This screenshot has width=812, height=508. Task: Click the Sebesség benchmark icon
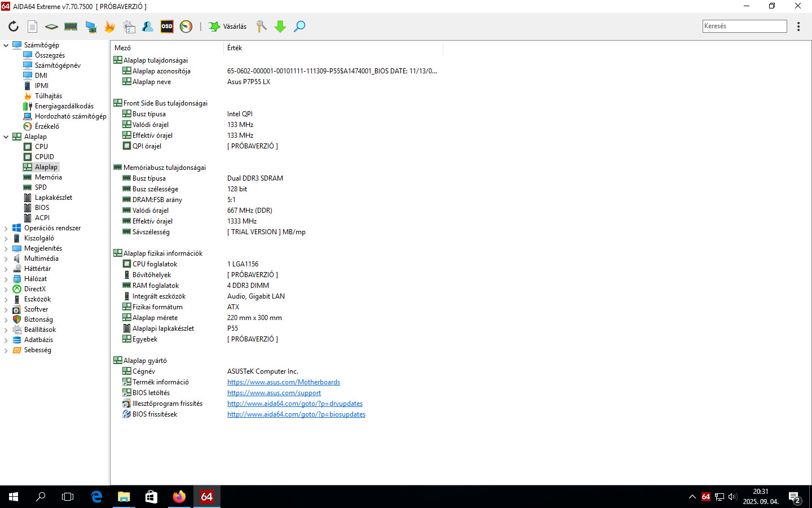point(17,350)
